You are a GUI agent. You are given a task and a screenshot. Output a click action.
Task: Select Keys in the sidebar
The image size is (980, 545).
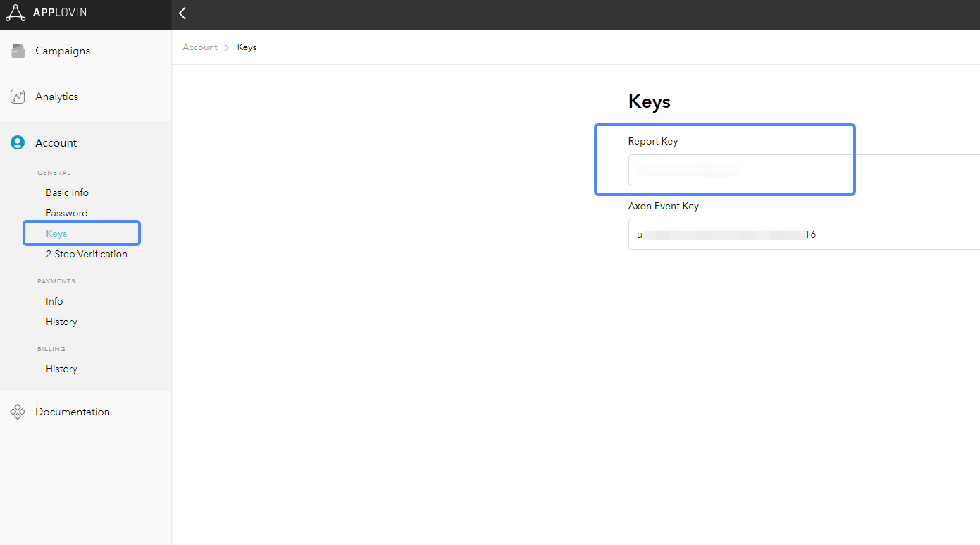(x=56, y=233)
